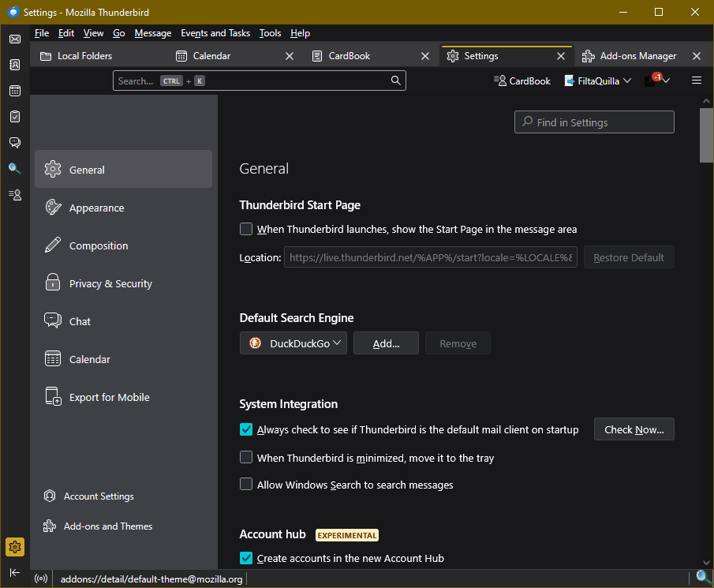Open the Events and Tasks menu
This screenshot has width=714, height=588.
tap(215, 33)
